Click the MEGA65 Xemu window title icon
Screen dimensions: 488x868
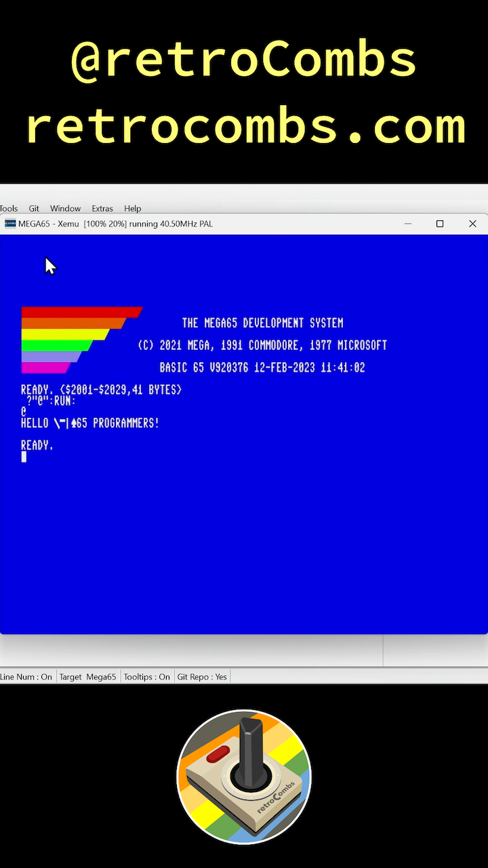[10, 224]
